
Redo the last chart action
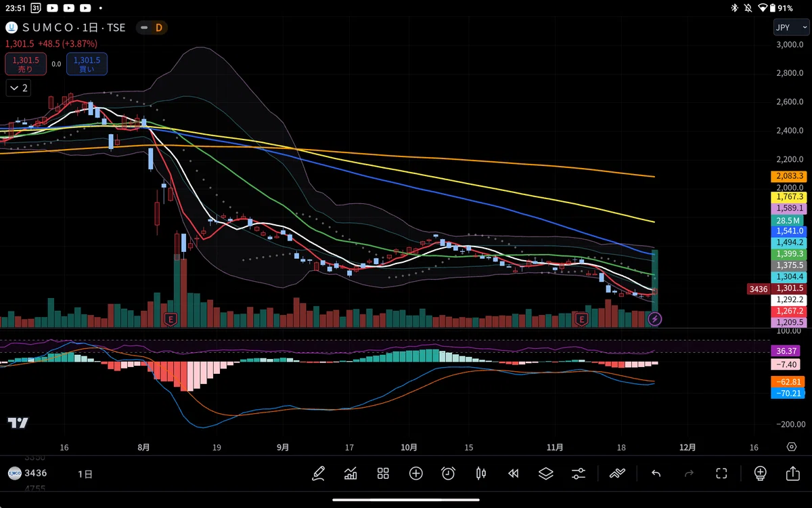(x=689, y=473)
